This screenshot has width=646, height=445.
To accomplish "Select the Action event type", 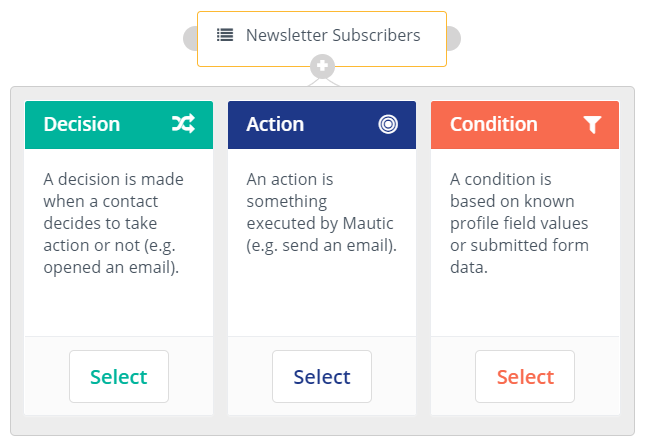I will (322, 377).
